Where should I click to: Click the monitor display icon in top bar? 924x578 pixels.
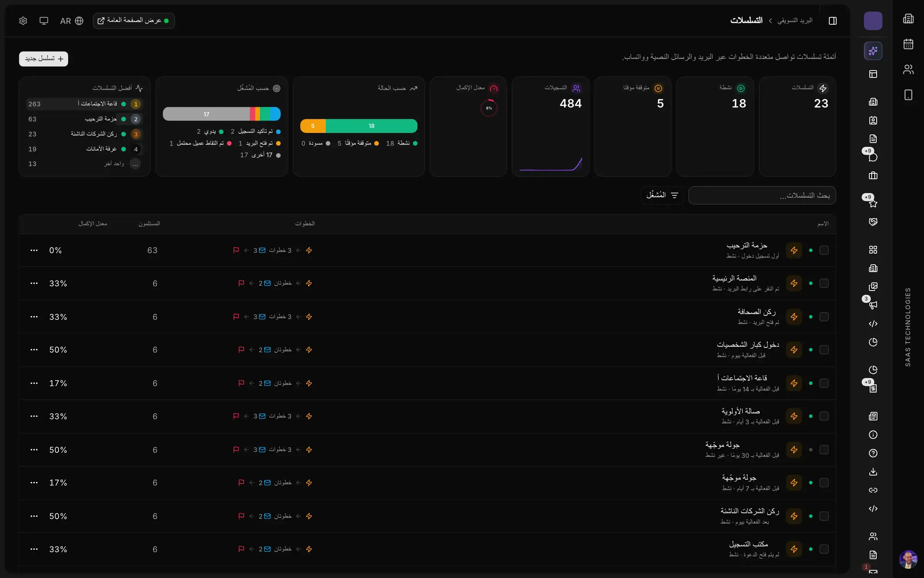point(44,21)
